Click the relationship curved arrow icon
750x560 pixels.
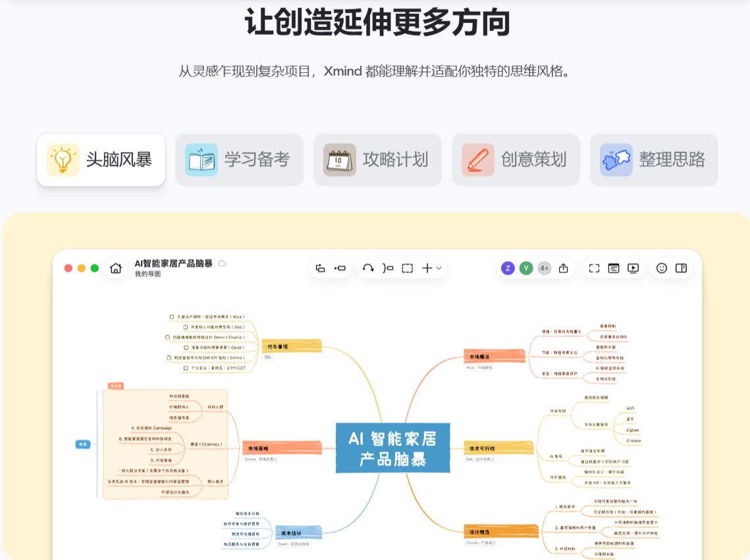click(x=368, y=268)
